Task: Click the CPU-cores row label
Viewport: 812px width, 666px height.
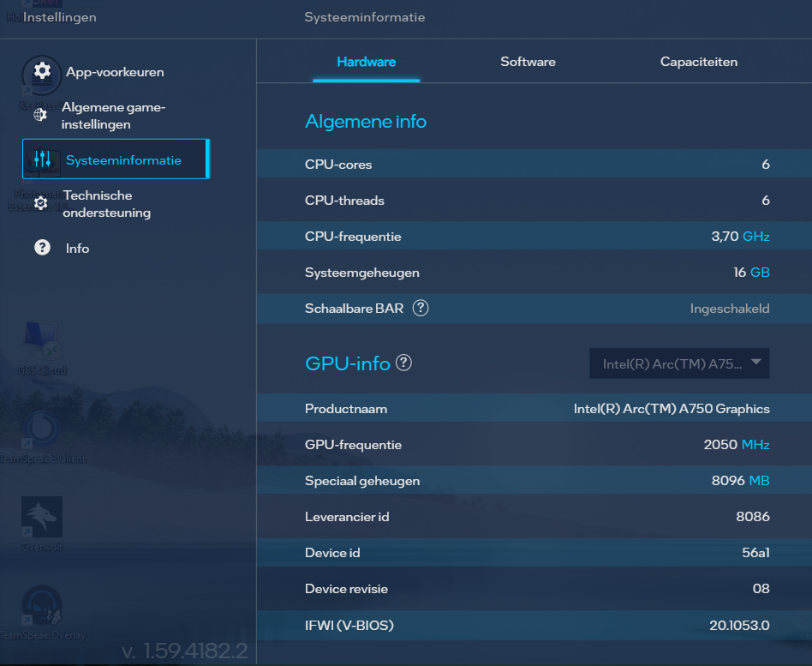Action: pos(338,165)
